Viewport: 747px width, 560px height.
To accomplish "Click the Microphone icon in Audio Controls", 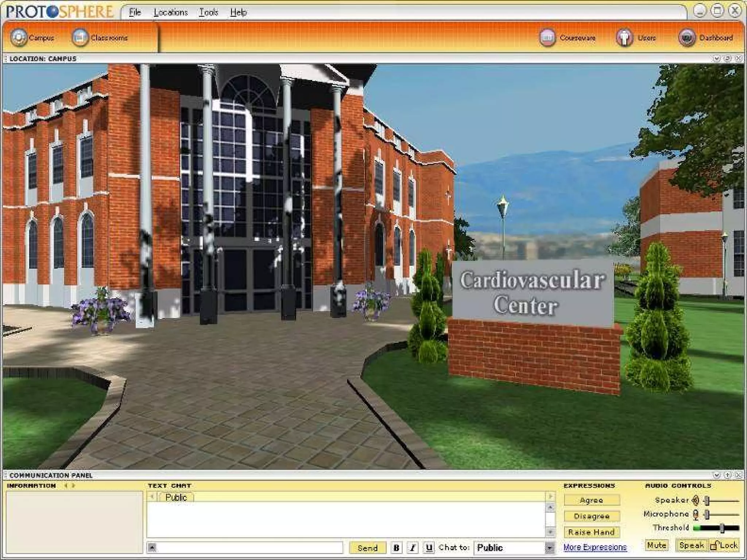I will 696,514.
